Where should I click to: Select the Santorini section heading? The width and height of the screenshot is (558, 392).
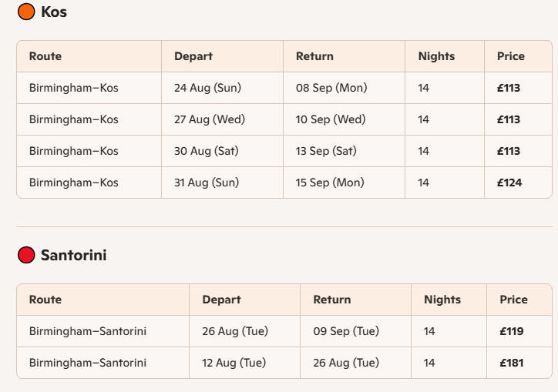(74, 255)
